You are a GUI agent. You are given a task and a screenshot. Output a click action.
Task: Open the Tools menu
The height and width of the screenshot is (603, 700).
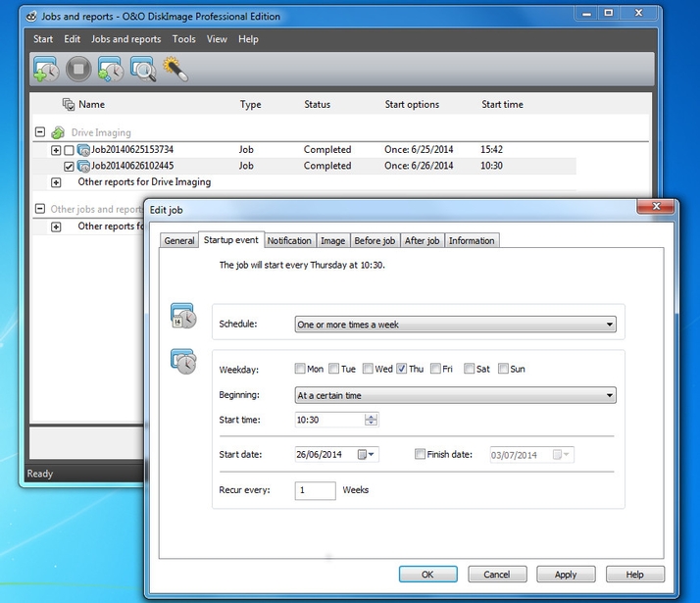click(x=184, y=39)
